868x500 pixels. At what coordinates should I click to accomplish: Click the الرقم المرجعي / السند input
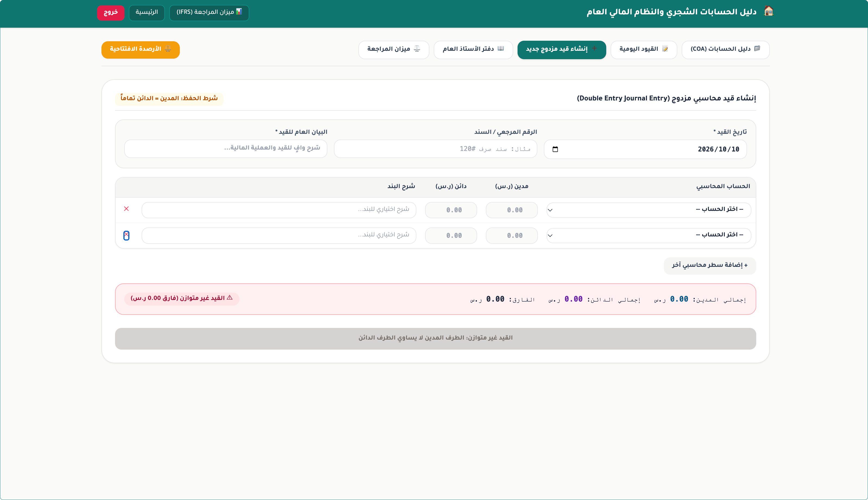click(435, 149)
